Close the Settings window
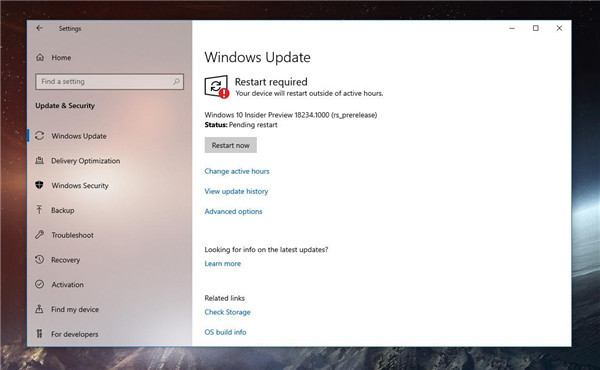Screen dimensions: 600x370 pyautogui.click(x=559, y=28)
